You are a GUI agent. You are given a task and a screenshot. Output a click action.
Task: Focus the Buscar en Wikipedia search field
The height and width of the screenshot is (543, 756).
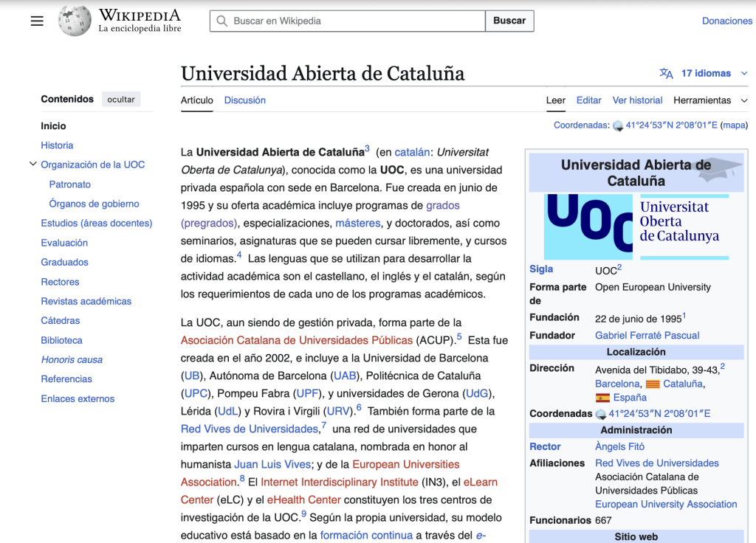(348, 21)
